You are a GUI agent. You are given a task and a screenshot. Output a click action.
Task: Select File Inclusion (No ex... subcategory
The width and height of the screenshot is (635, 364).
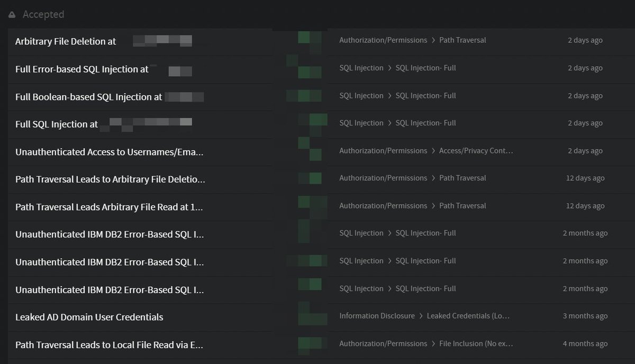coord(476,343)
